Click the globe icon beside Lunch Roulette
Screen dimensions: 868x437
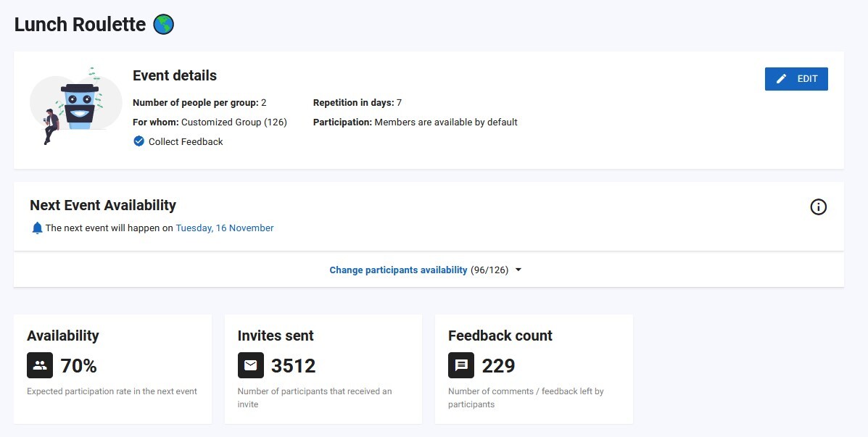pyautogui.click(x=164, y=25)
